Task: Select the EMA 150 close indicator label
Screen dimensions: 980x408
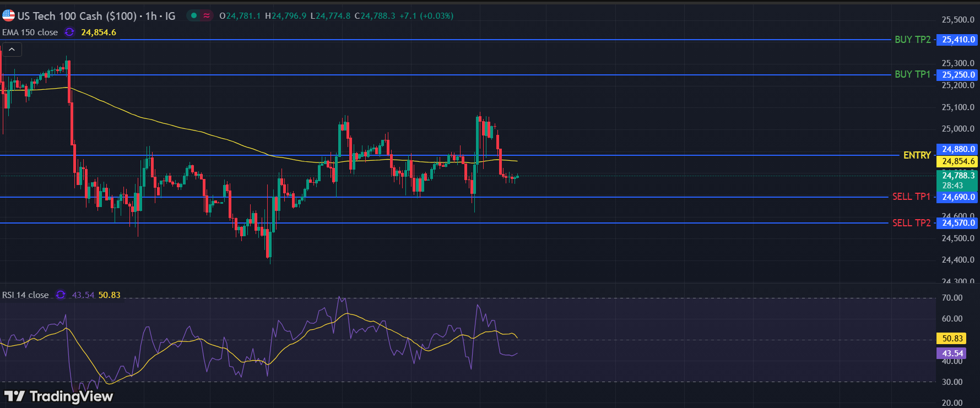Action: point(30,32)
